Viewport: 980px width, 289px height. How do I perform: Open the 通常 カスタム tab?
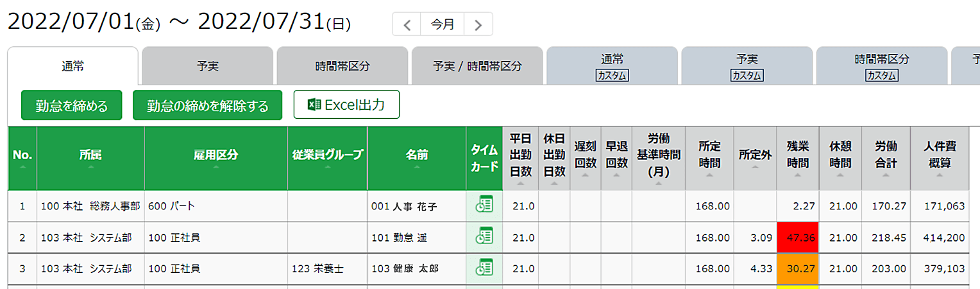612,66
